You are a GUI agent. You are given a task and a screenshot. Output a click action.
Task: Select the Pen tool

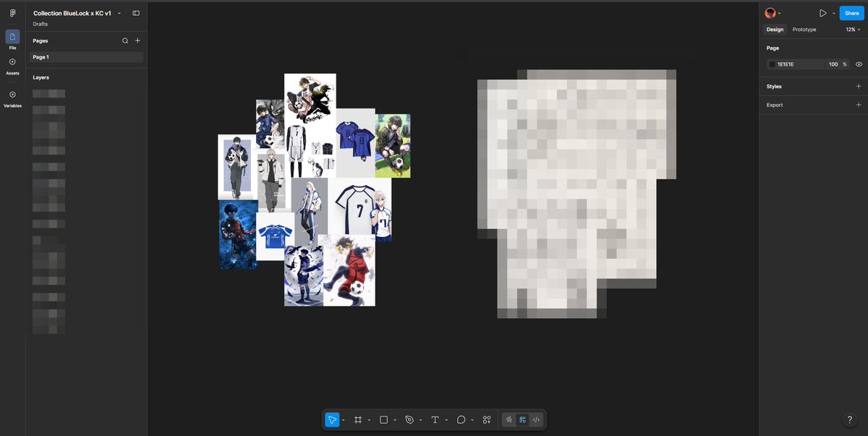tap(409, 419)
